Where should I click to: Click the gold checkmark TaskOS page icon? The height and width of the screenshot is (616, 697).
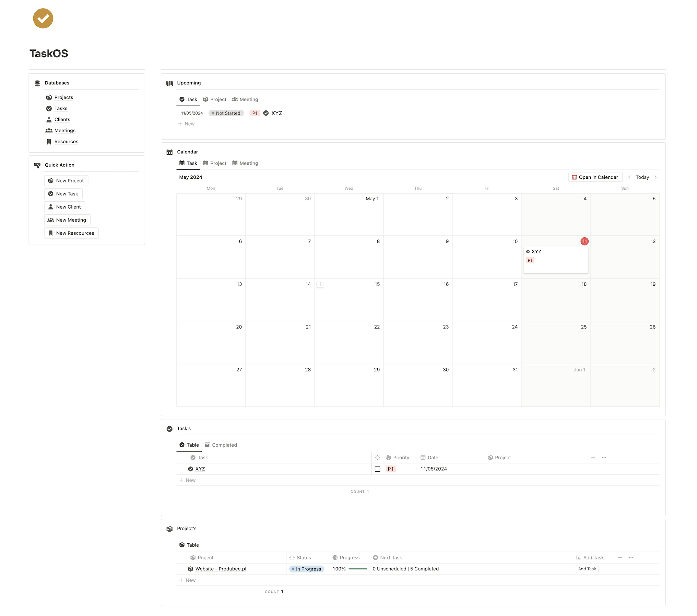click(x=43, y=19)
